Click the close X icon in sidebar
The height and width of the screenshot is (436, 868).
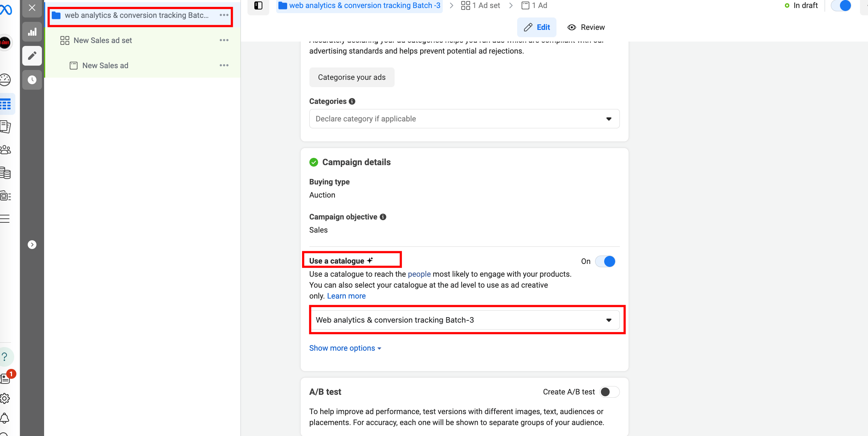pyautogui.click(x=32, y=8)
